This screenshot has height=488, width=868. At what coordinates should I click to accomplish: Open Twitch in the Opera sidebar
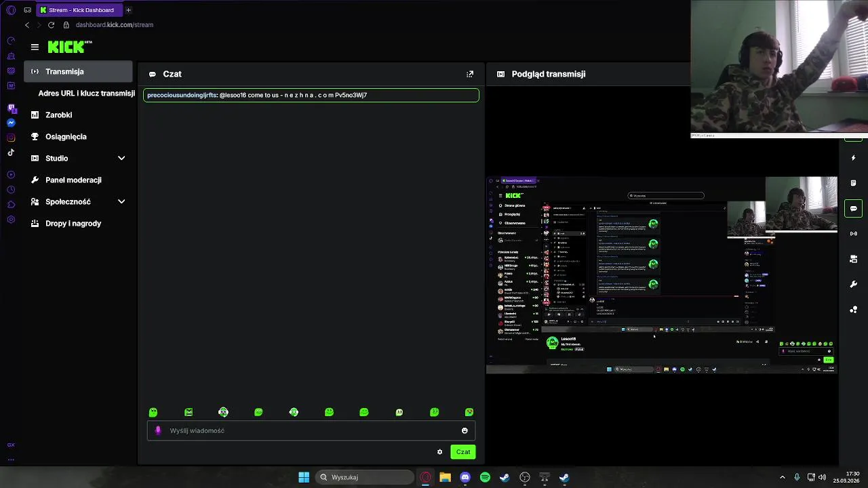11,108
